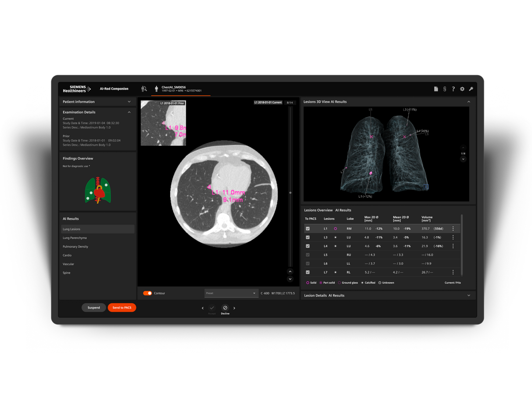This screenshot has width=532, height=399.
Task: Go to previous finding with left arrow
Action: (203, 308)
